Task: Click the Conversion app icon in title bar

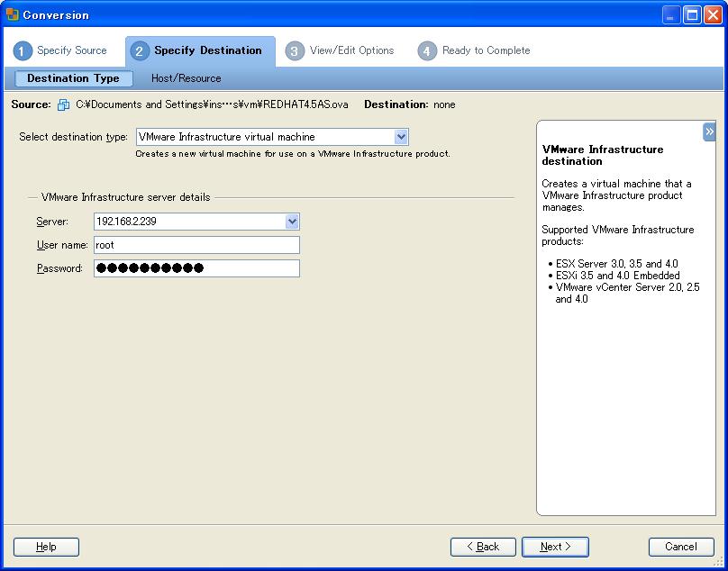Action: click(x=13, y=14)
